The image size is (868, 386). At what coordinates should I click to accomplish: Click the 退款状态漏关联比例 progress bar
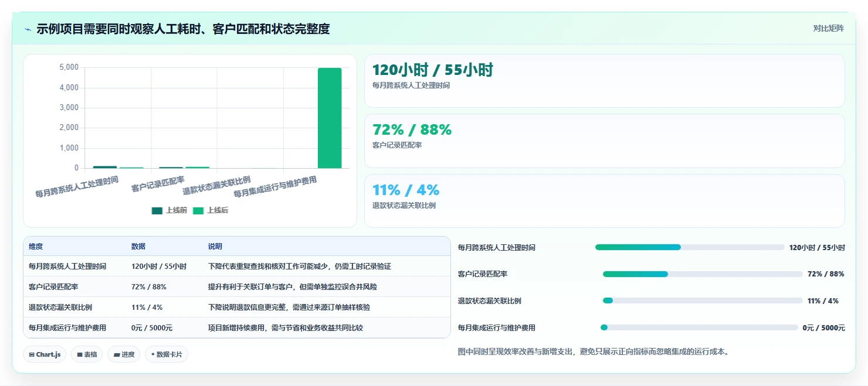pyautogui.click(x=703, y=300)
